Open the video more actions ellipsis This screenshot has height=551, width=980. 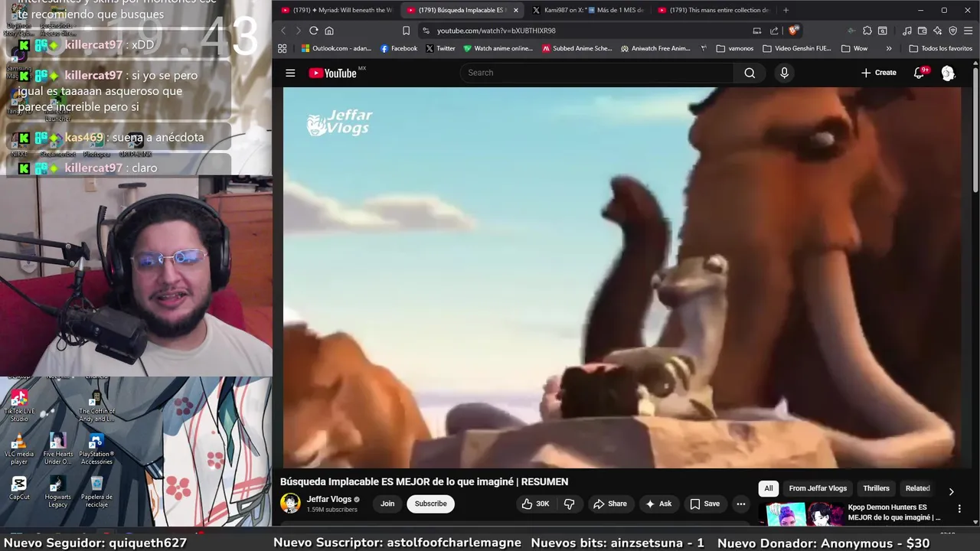[740, 504]
